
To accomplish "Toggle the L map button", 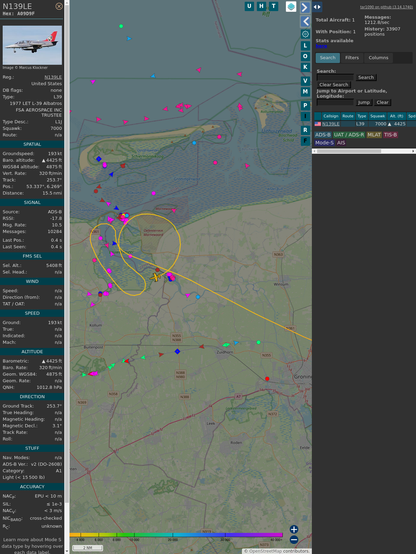I will point(305,46).
